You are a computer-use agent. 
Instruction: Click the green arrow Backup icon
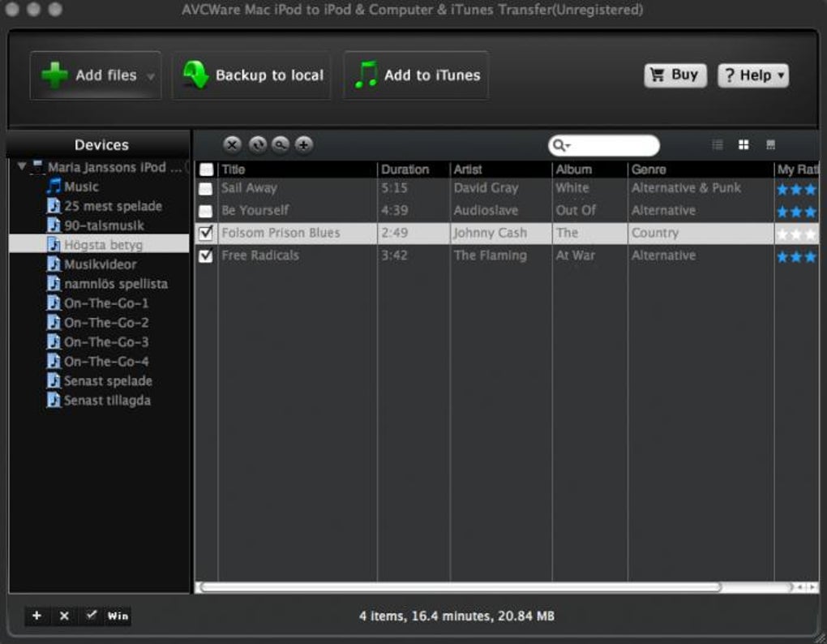click(195, 75)
